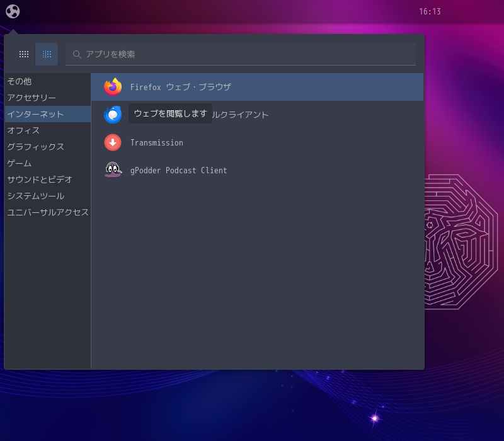
Task: Select the グラフィックス category
Action: point(48,147)
